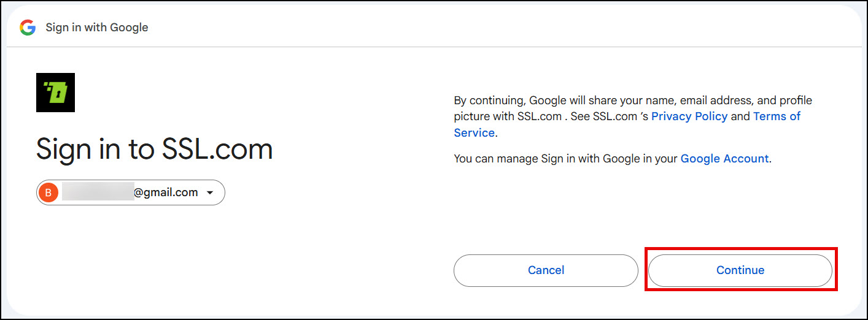Click the word 'Service' on the wrapped link line
This screenshot has height=320, width=868.
tap(474, 133)
